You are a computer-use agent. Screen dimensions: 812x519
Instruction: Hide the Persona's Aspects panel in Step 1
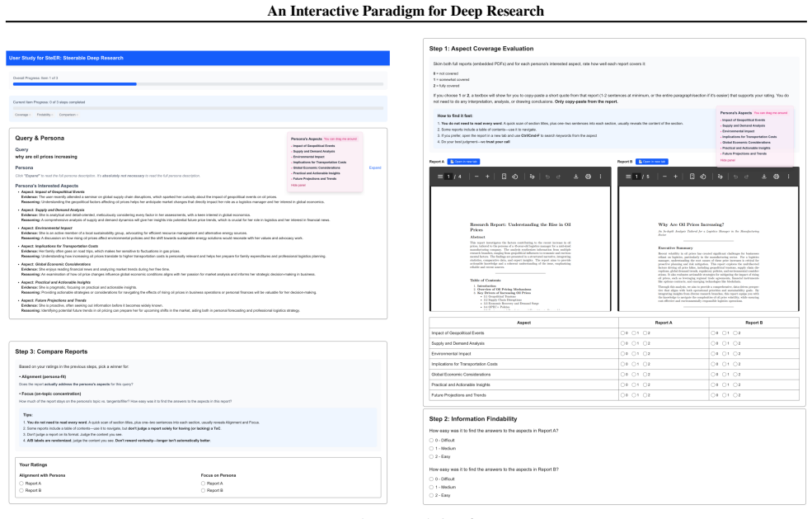pyautogui.click(x=728, y=160)
